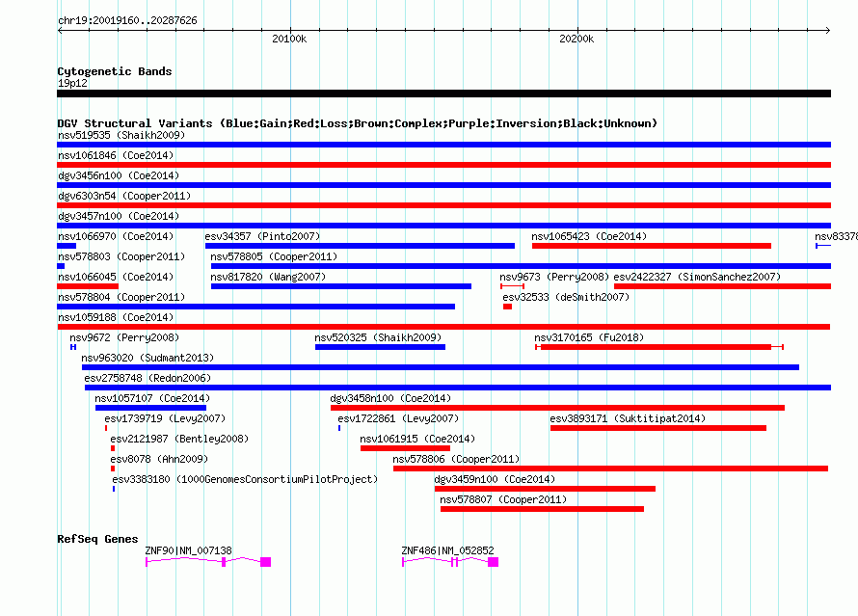Click the ZNF486|NM_052852 gene label

447,550
